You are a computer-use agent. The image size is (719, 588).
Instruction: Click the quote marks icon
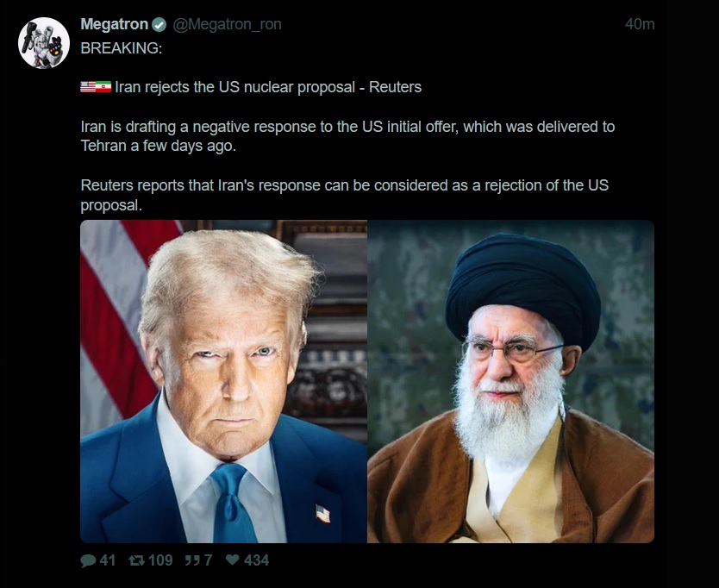point(192,560)
